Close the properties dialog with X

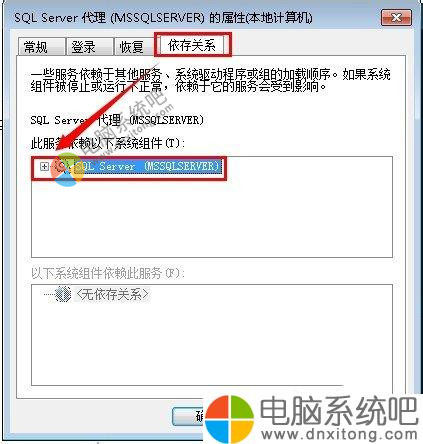coord(396,18)
